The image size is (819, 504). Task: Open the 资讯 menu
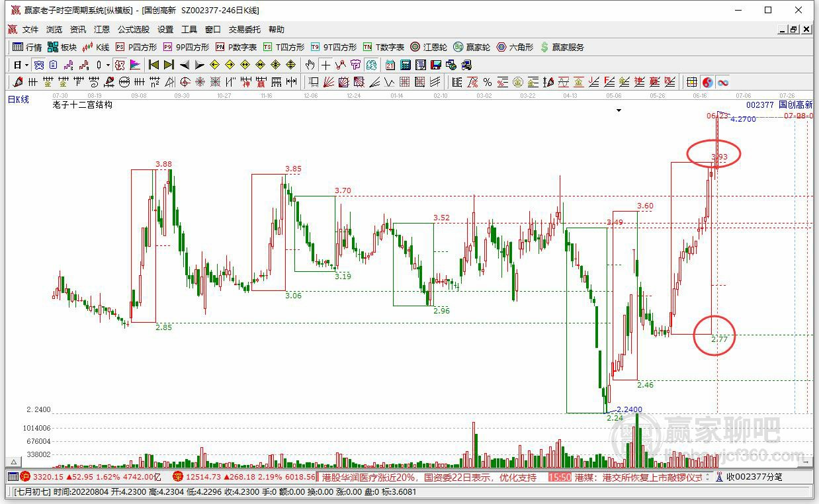coord(78,30)
